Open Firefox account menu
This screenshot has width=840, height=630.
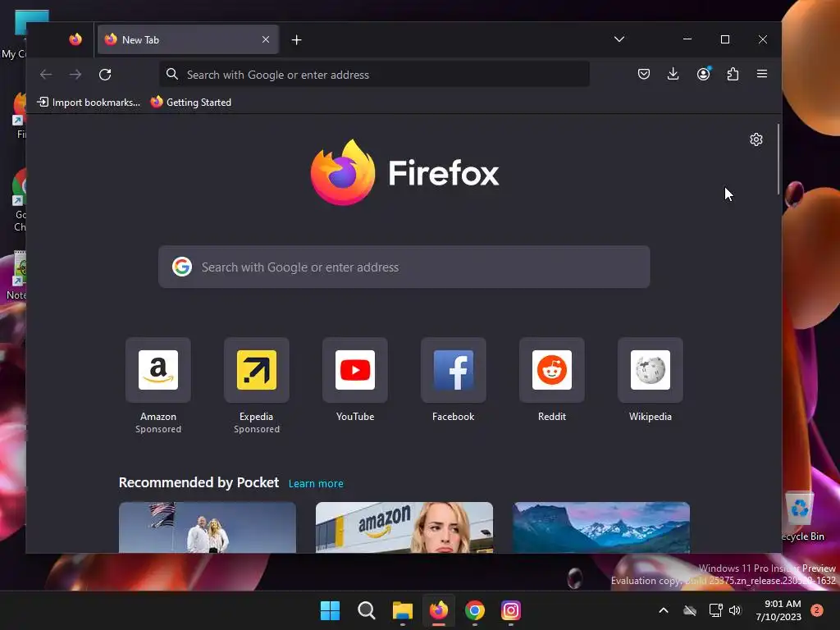click(x=703, y=74)
